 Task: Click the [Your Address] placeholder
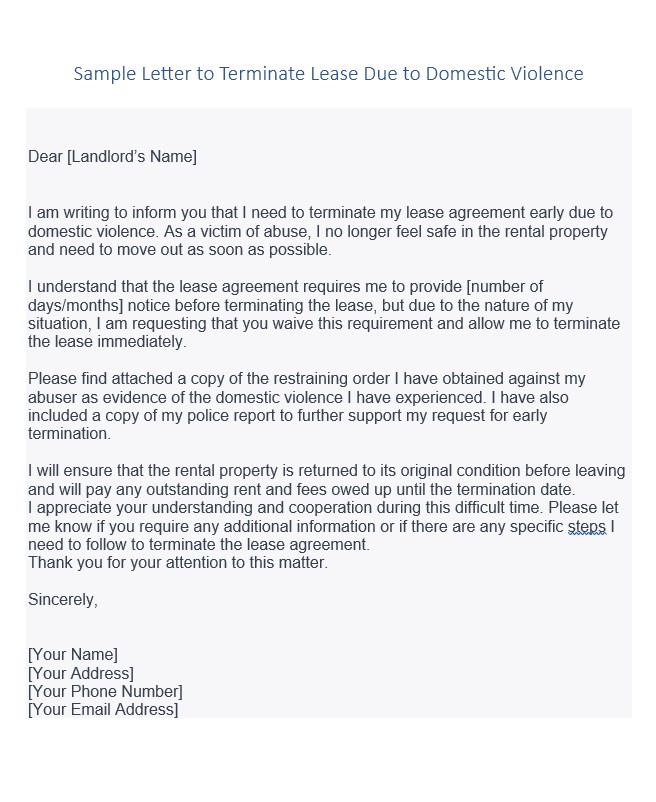coord(81,673)
